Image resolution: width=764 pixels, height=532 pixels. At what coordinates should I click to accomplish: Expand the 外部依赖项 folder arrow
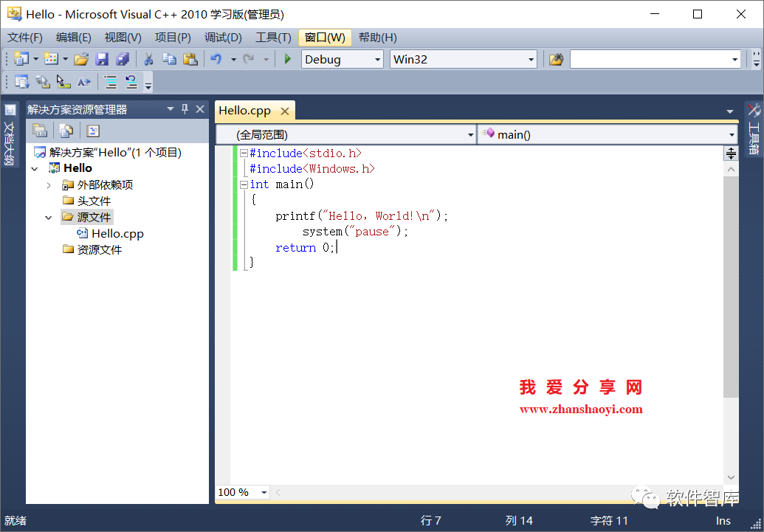[x=48, y=185]
